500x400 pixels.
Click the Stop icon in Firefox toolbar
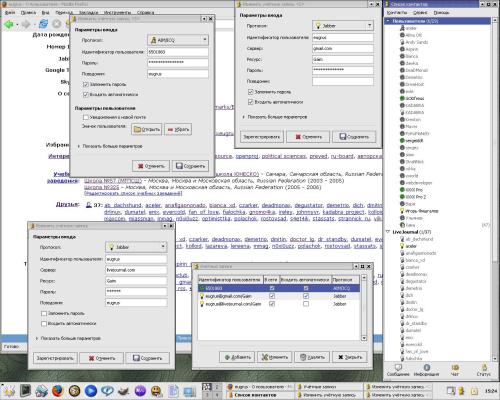[x=57, y=24]
